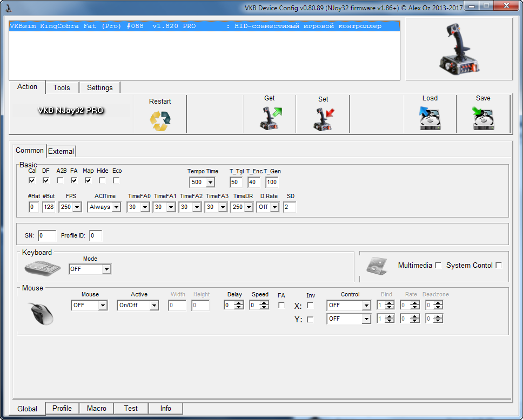
Task: Click the Set joystick icon
Action: pos(323,119)
